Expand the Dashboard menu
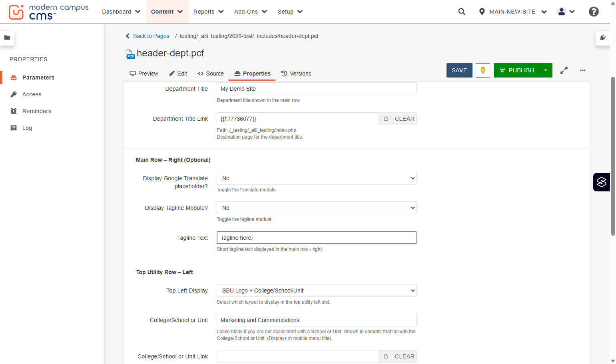This screenshot has height=364, width=616. coord(121,12)
